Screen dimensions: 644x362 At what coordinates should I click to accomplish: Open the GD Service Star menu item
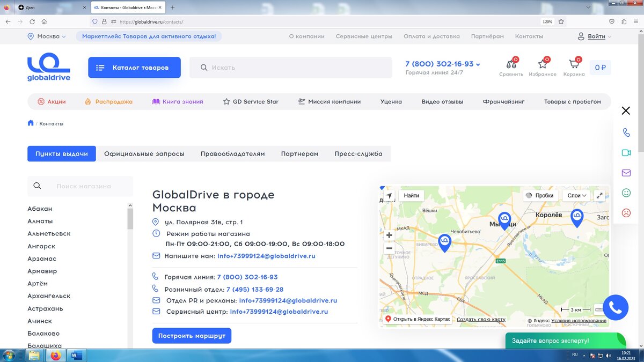point(251,101)
